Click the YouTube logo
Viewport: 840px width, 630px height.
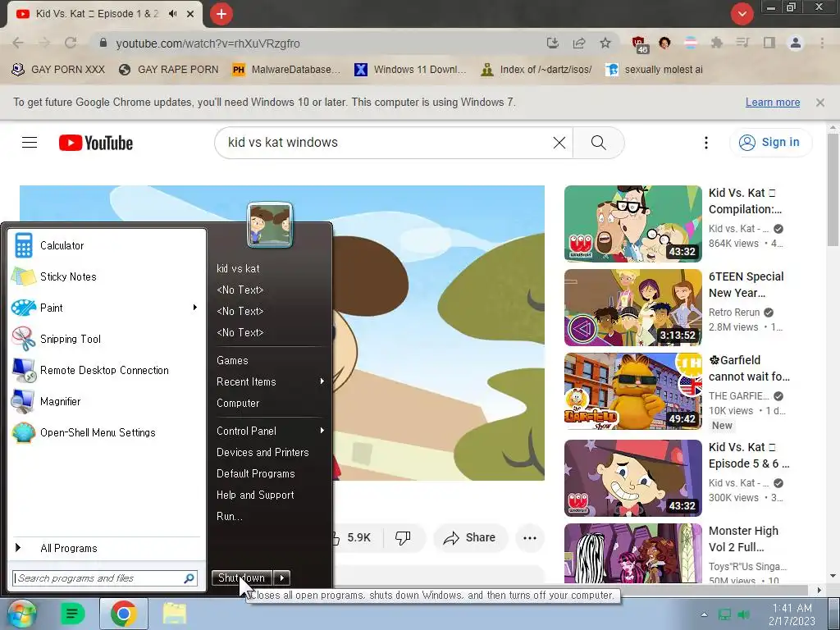point(96,143)
